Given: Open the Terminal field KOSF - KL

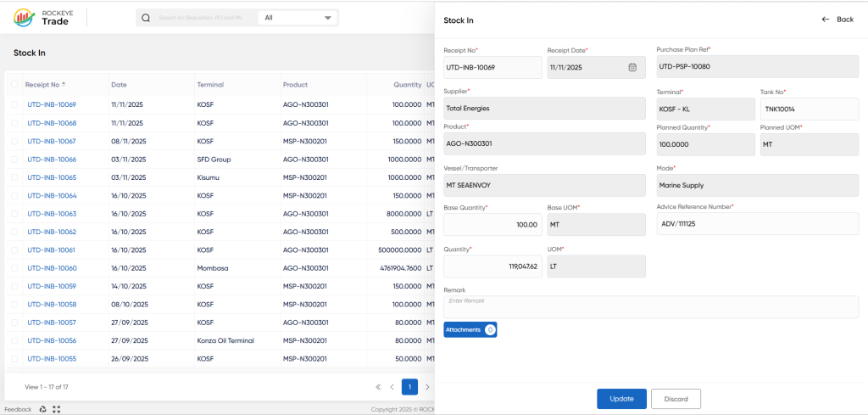Looking at the screenshot, I should point(706,109).
